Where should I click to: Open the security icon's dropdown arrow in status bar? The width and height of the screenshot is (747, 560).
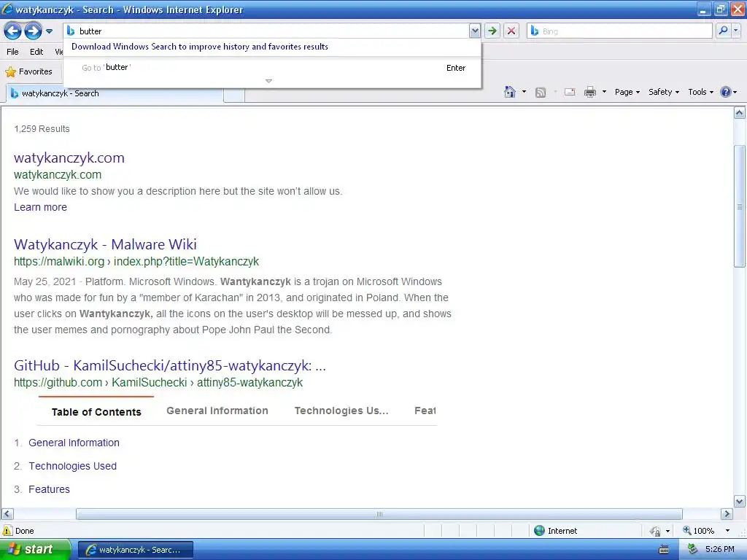click(x=668, y=531)
